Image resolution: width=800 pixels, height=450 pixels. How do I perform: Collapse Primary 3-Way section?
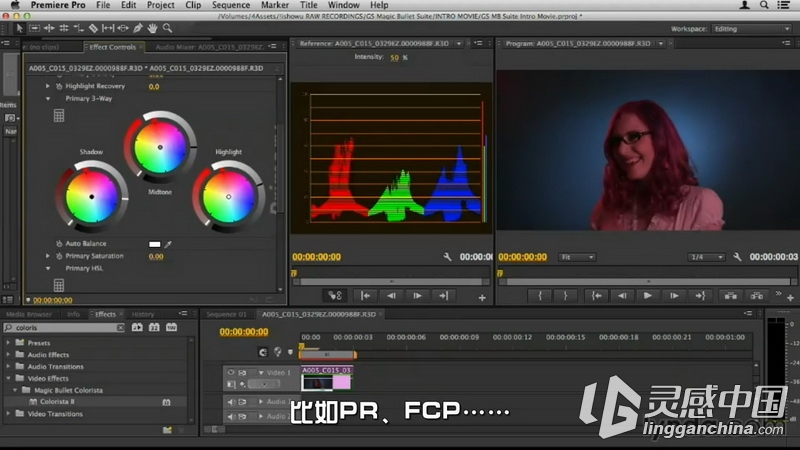point(48,98)
